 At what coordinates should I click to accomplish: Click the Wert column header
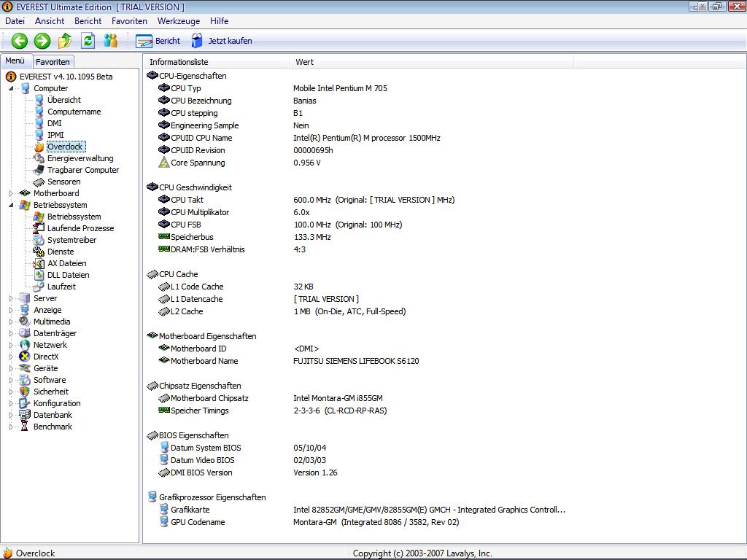pos(431,62)
